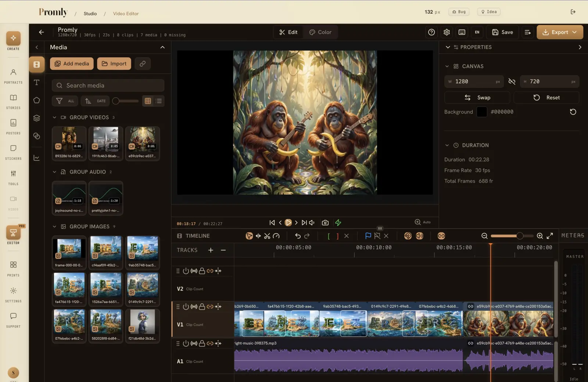The image size is (588, 382).
Task: Collapse the Group Audio section
Action: 54,172
